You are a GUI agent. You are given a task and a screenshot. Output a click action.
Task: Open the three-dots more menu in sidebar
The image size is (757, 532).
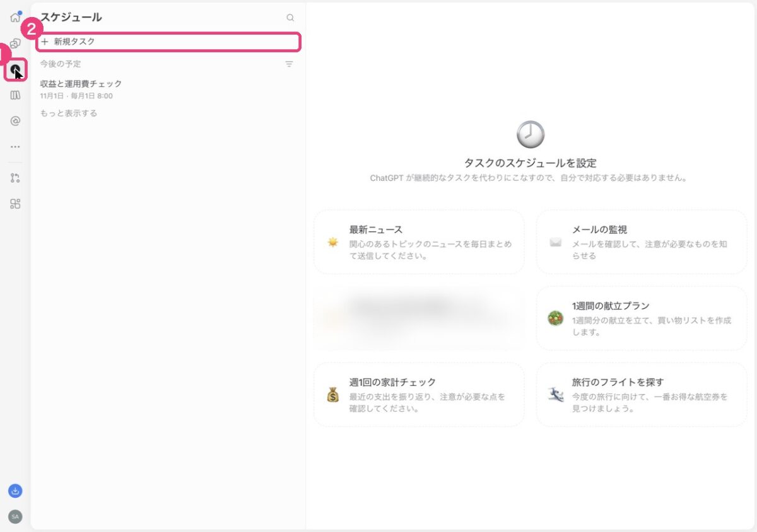pyautogui.click(x=15, y=147)
